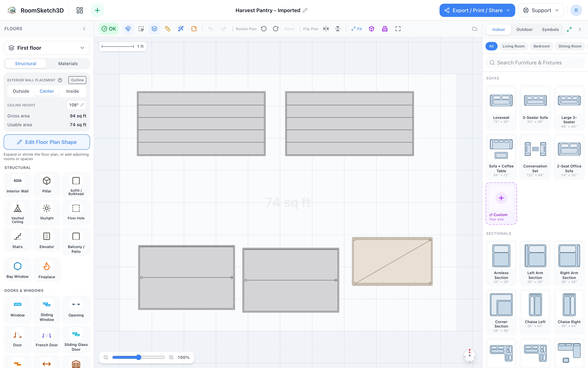
Task: Select the measuring tape tool
Action: click(167, 29)
